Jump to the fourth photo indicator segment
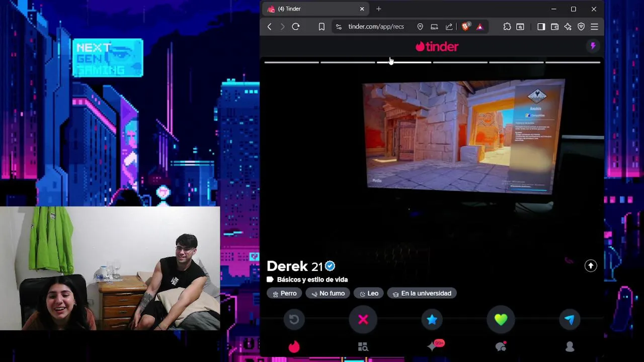Viewport: 644px width, 362px height. coord(460,62)
